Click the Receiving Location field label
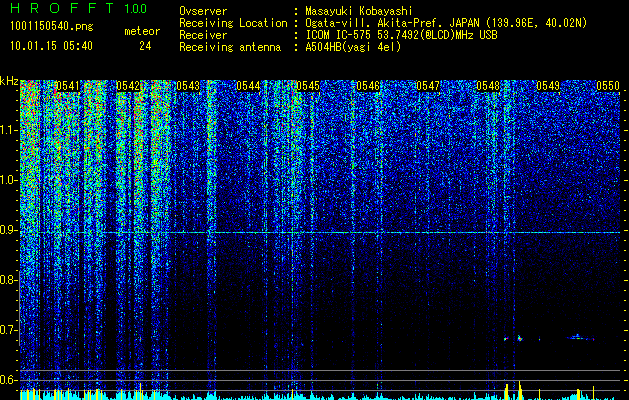Screen dimensions: 629x400 click(233, 23)
